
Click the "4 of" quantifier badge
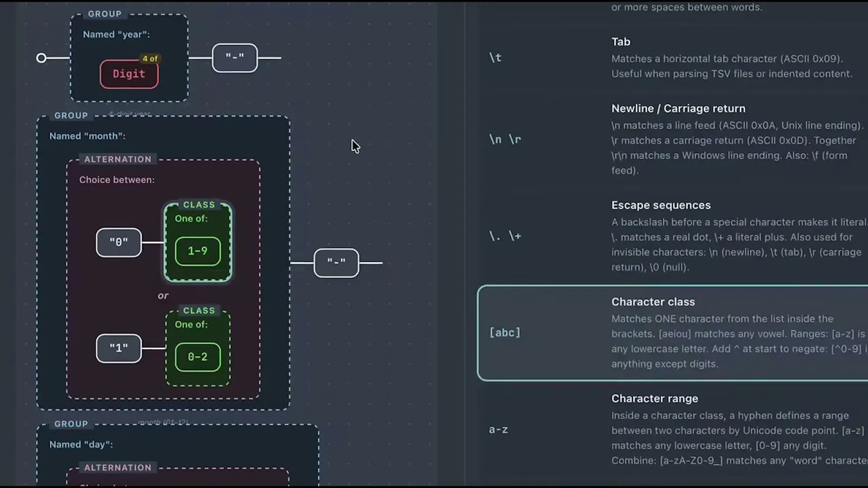(150, 59)
